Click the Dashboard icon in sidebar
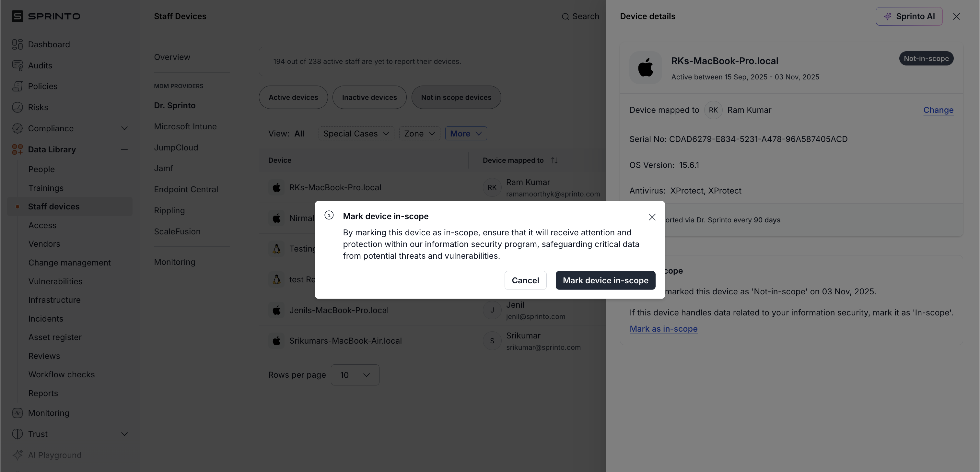The image size is (980, 472). (x=17, y=44)
